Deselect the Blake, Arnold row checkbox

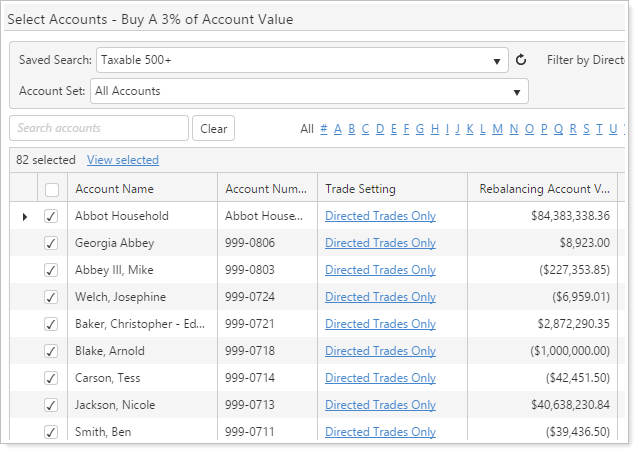(52, 351)
